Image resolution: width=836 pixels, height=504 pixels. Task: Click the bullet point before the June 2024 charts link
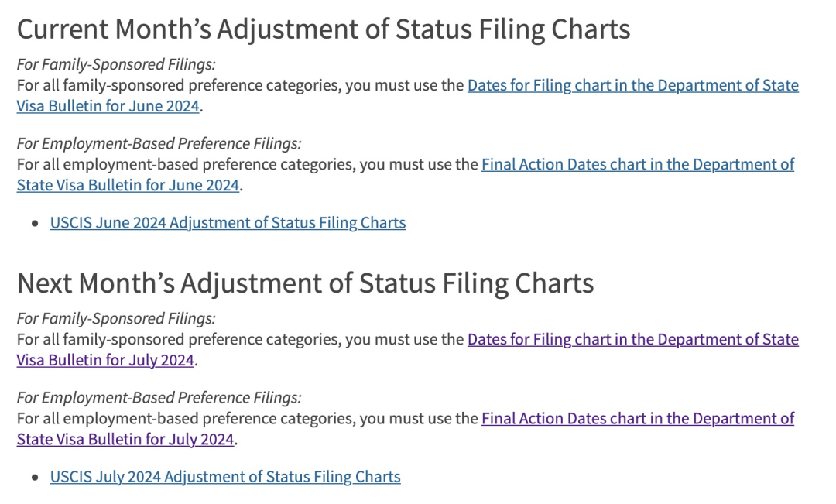point(35,224)
